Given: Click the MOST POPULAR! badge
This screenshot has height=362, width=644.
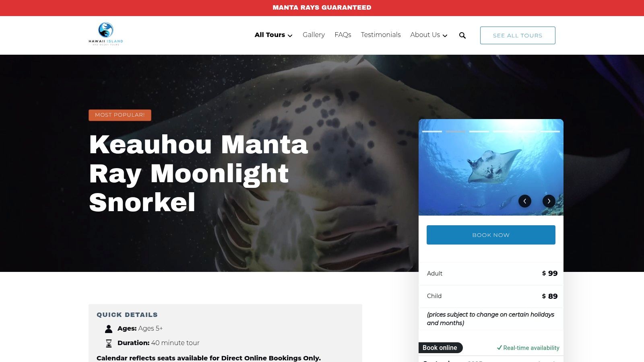Looking at the screenshot, I should 120,115.
